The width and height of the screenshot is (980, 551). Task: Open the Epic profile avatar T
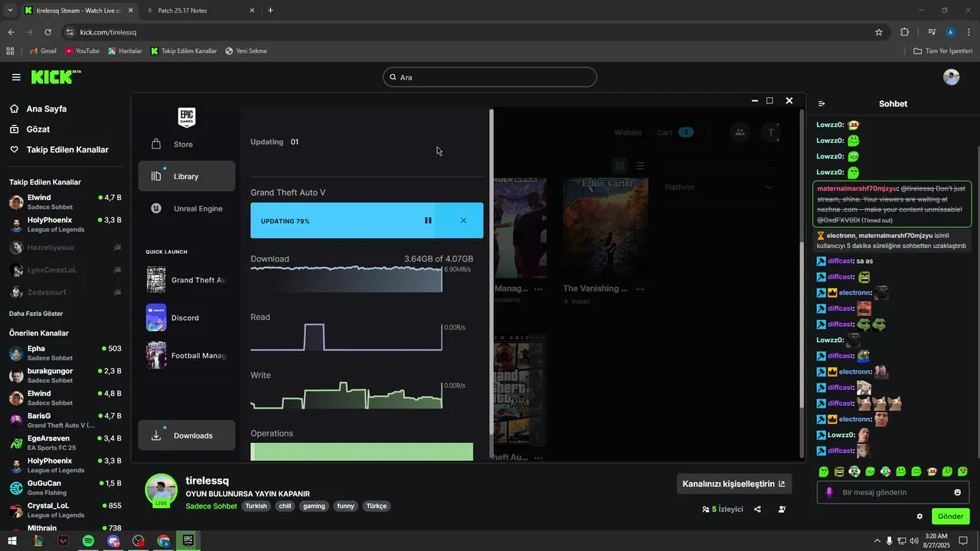point(771,132)
